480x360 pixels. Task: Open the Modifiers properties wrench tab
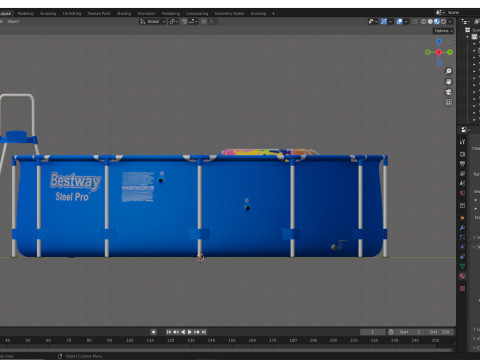pyautogui.click(x=462, y=228)
